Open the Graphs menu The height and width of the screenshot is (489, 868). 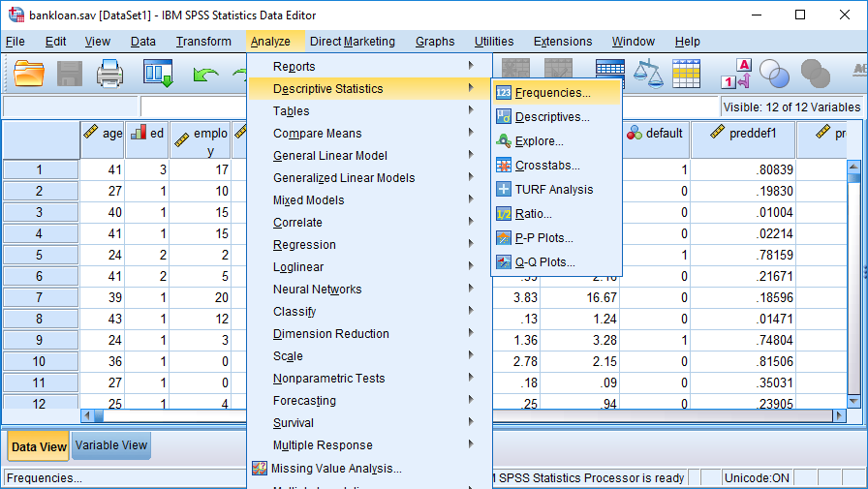(x=435, y=42)
